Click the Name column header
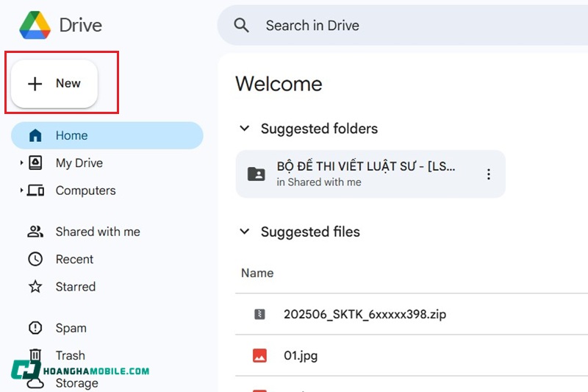 coord(257,273)
